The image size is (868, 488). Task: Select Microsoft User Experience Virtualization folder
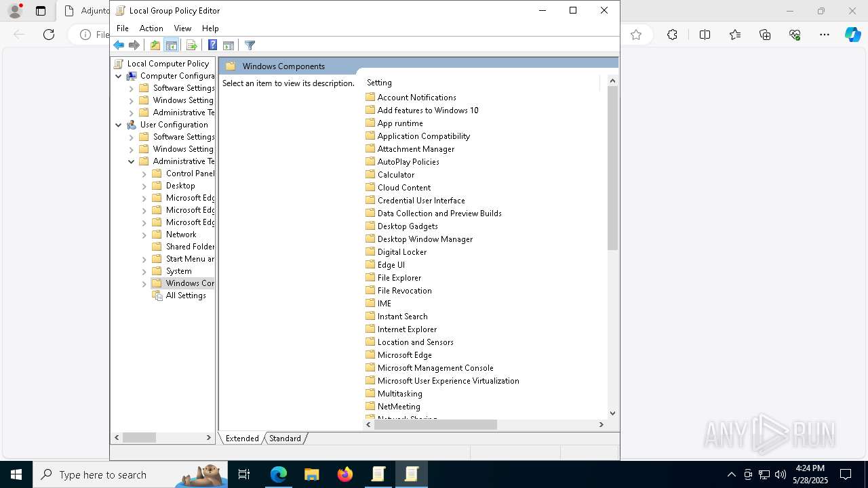tap(448, 381)
